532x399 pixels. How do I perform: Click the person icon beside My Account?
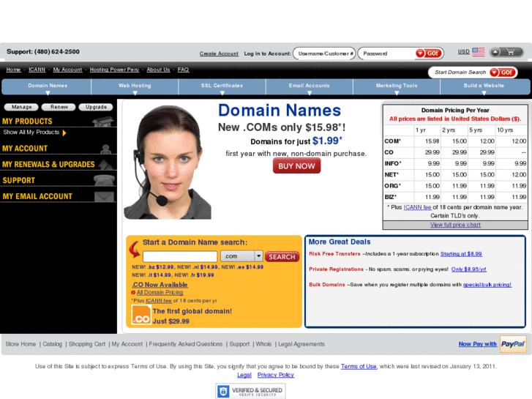[106, 149]
